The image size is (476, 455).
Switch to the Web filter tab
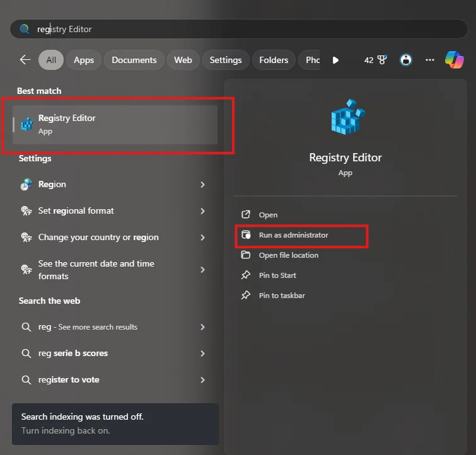click(183, 60)
